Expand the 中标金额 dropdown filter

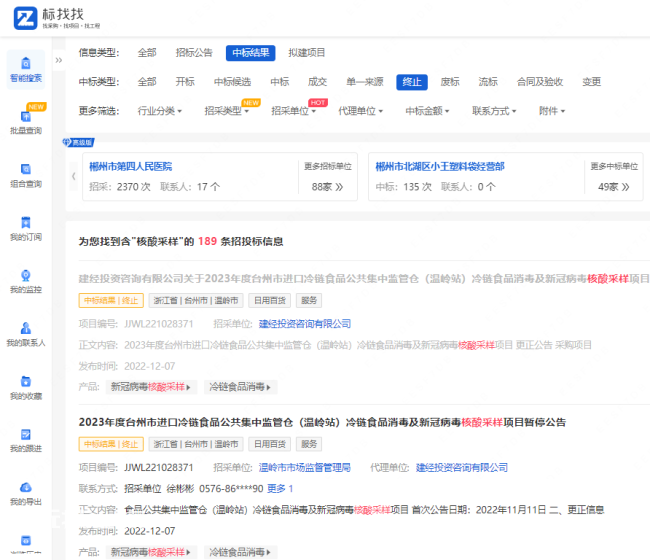coord(427,111)
